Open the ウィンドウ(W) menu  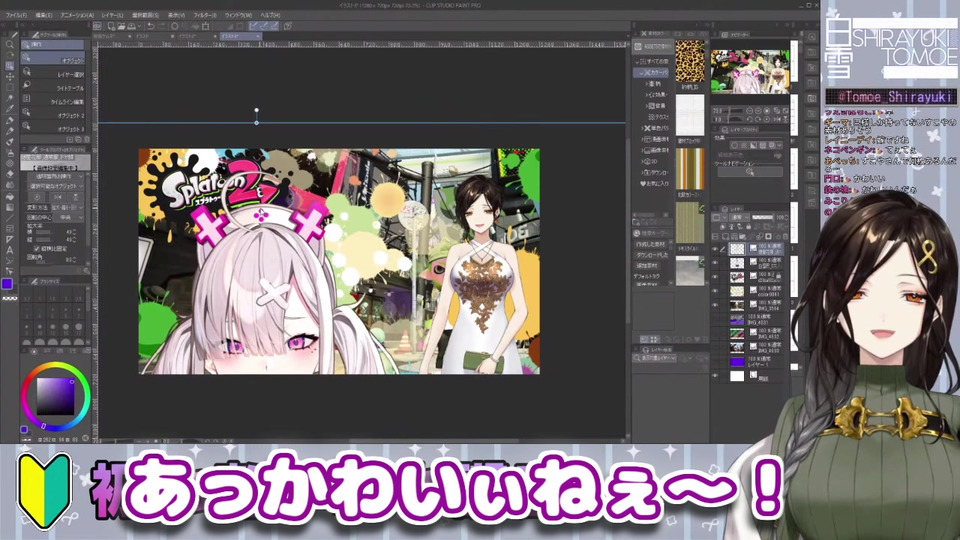tap(238, 15)
